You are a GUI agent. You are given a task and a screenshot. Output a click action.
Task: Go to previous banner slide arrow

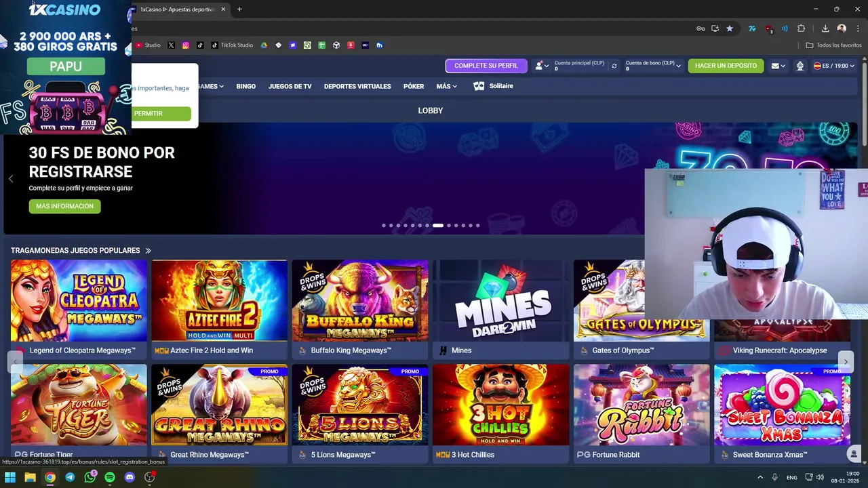11,179
